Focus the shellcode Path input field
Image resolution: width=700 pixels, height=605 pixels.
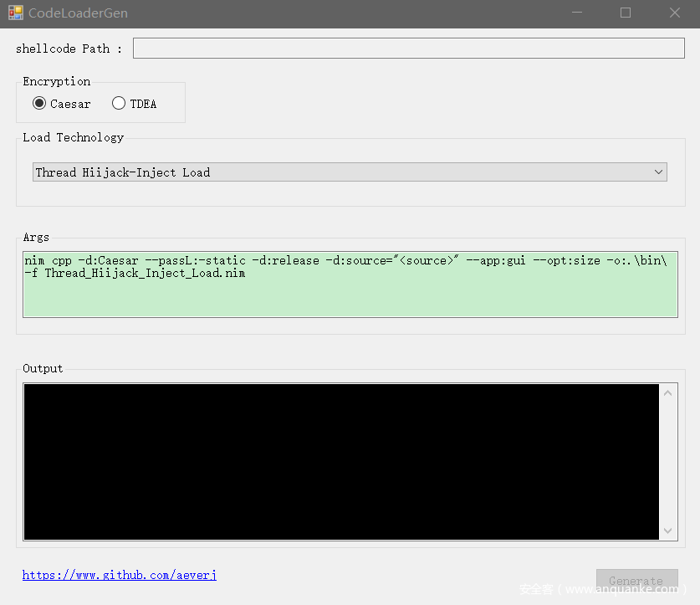408,49
